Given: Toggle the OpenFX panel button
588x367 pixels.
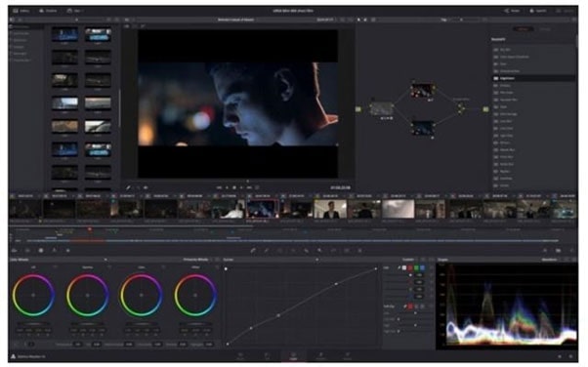Looking at the screenshot, I should (x=538, y=11).
